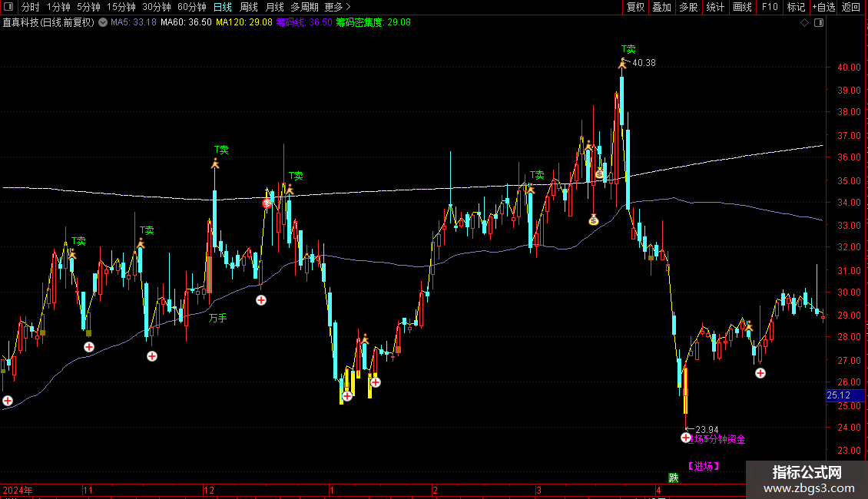
Task: Open the indicator dropdown beside 直真科技
Action: click(103, 23)
